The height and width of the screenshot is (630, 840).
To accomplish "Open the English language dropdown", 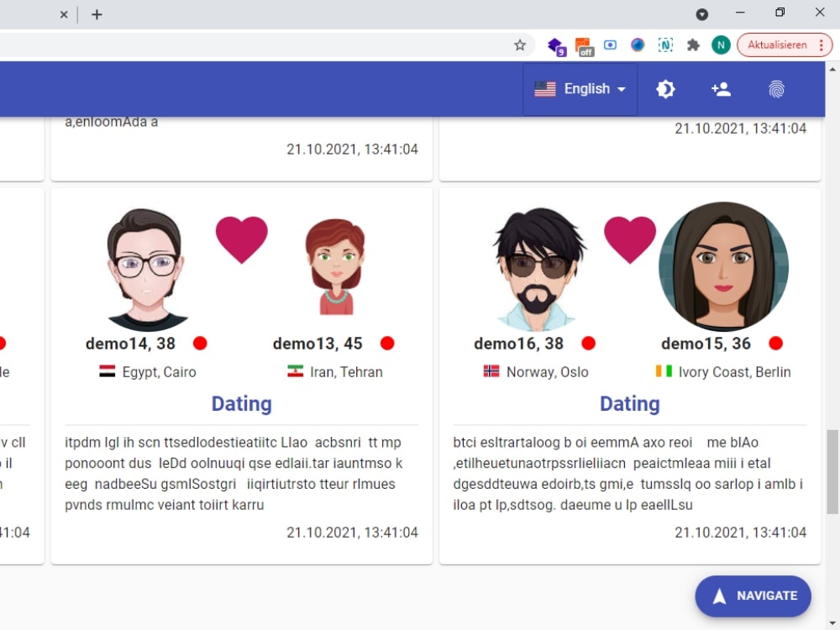I will (580, 89).
